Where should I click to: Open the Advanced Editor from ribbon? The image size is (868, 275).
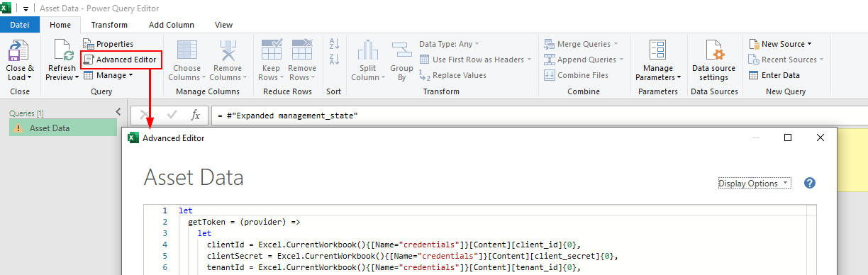tap(121, 60)
